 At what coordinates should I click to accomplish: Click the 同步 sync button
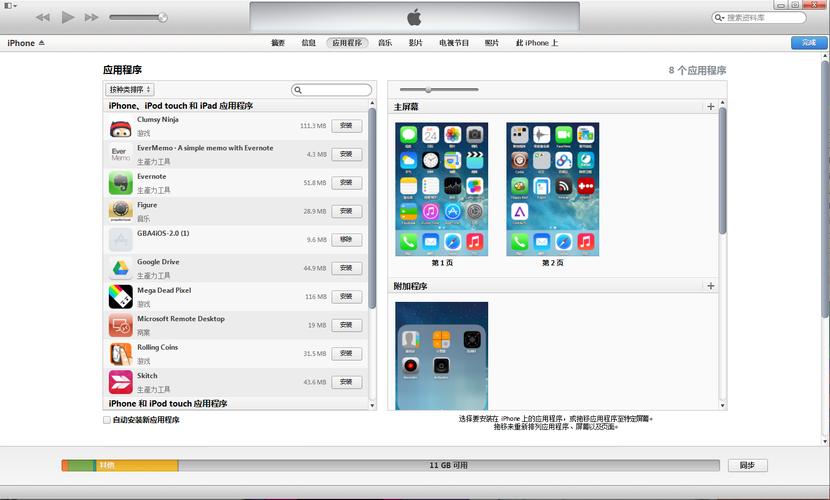[747, 465]
